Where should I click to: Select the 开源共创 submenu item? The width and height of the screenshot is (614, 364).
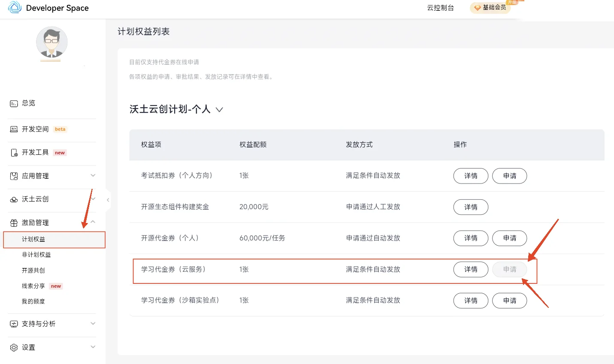coord(33,271)
